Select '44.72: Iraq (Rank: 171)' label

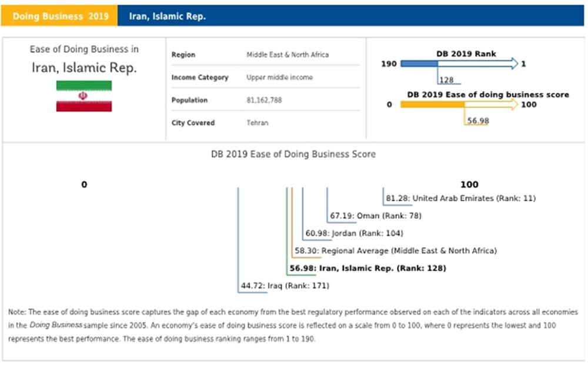tap(285, 286)
